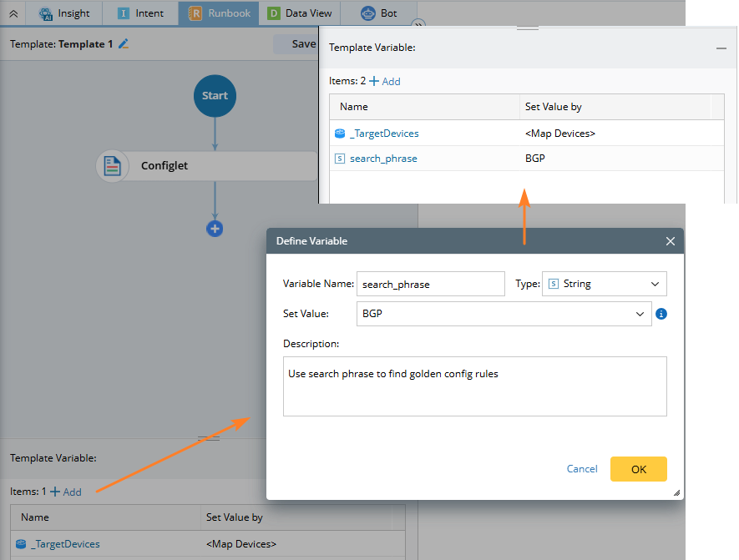Open the search_phrase variable link

383,159
